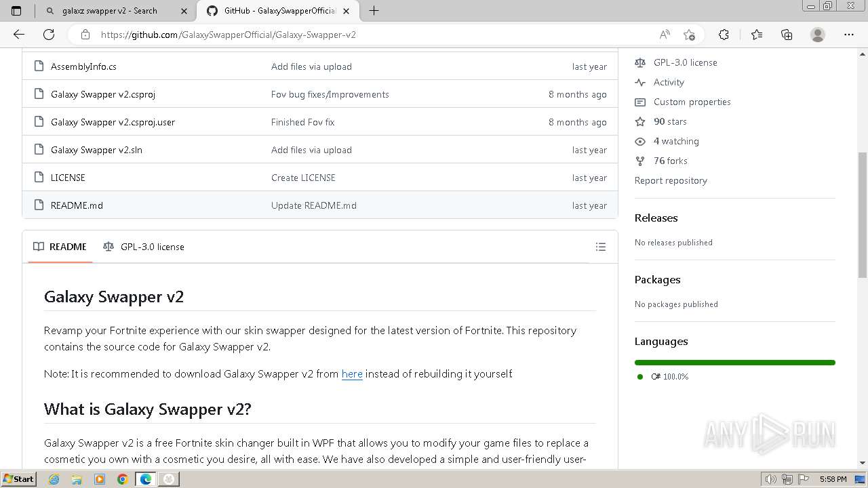Open volume control in system tray
This screenshot has height=488, width=868.
click(x=771, y=479)
